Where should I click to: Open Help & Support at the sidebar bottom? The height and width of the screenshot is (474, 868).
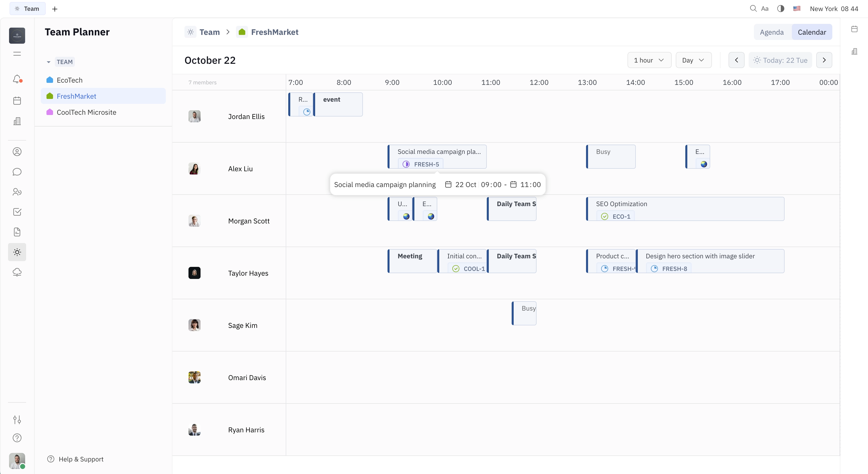[x=81, y=459]
